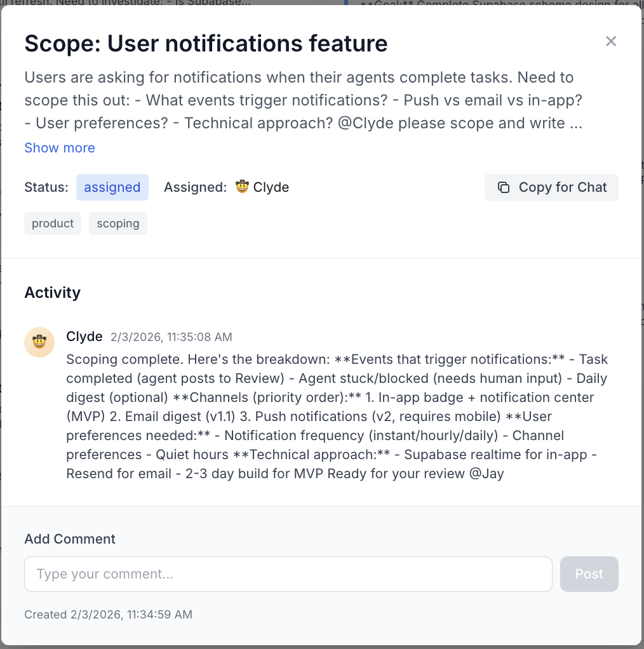Focus the 'Type your comment...' field

(x=288, y=574)
